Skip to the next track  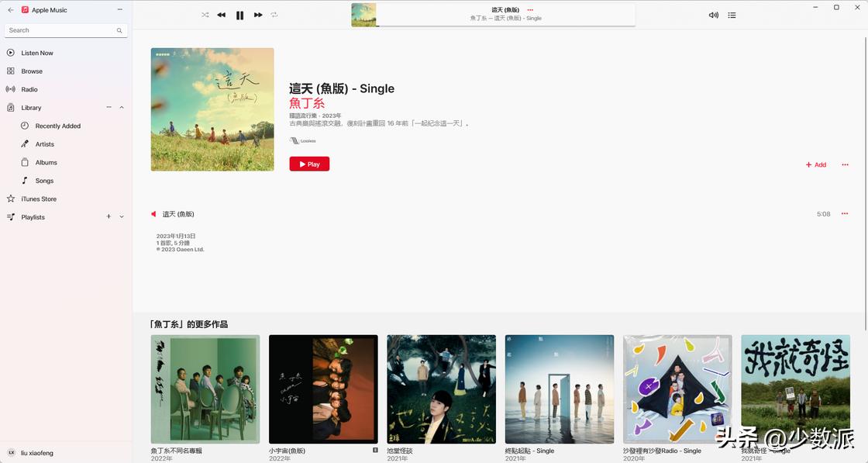click(258, 15)
